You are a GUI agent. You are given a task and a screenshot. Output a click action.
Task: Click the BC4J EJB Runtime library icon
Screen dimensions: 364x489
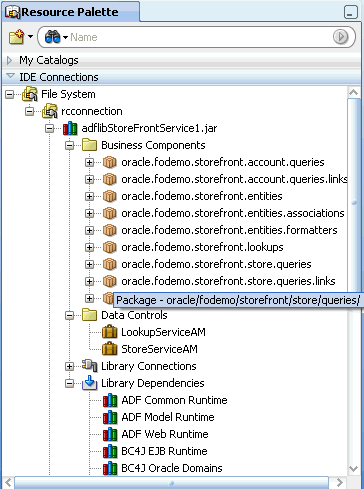pyautogui.click(x=110, y=451)
